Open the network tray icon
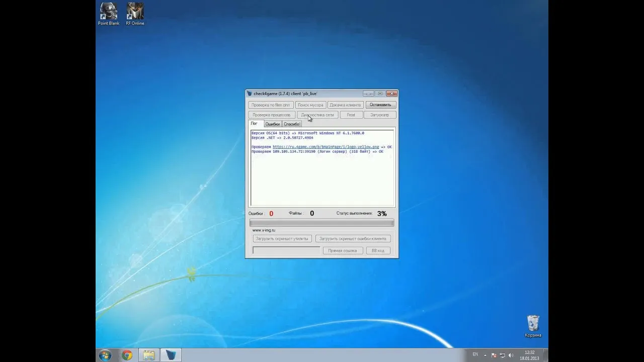This screenshot has width=644, height=362. [x=502, y=355]
